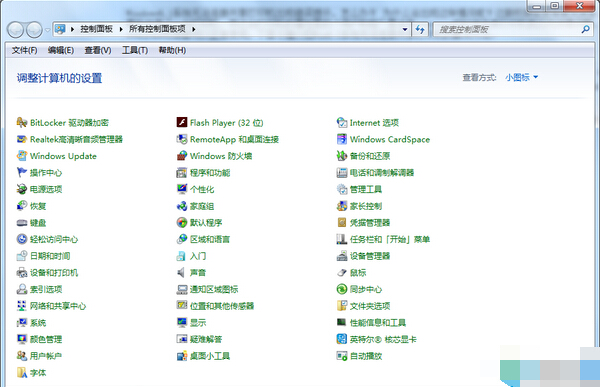Click the 用户帐户 icon

[x=22, y=356]
